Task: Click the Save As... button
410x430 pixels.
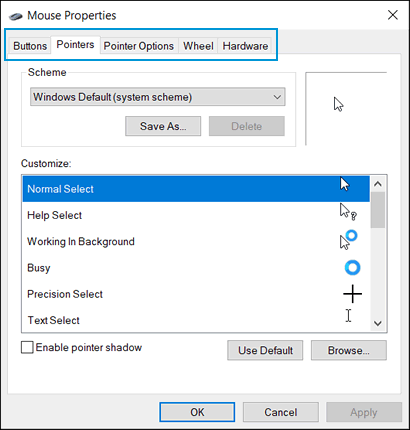Action: [163, 126]
